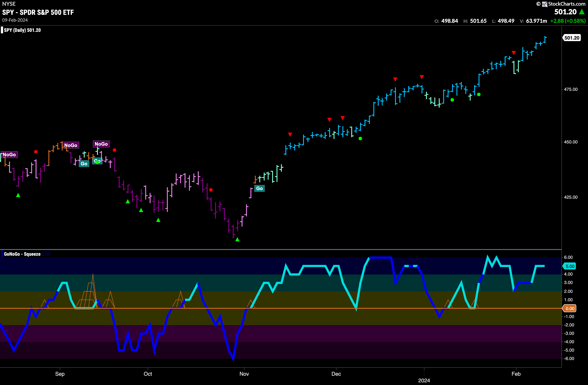Click the green dot under the mid-January bars
The width and height of the screenshot is (588, 385).
(452, 100)
